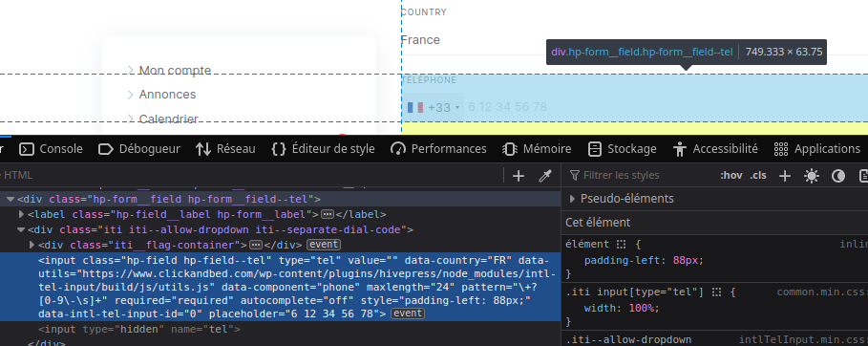Open the Mémoire tab
The height and width of the screenshot is (346, 868).
pyautogui.click(x=537, y=148)
